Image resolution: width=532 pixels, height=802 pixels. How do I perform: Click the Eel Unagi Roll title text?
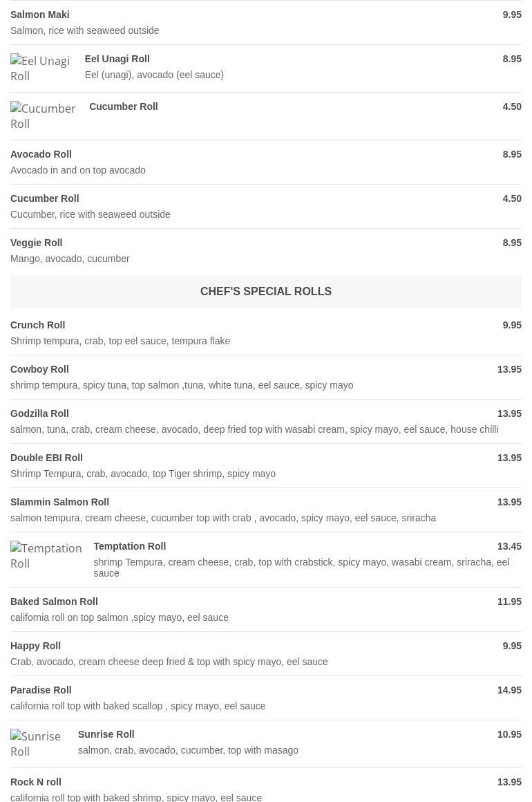pos(117,59)
